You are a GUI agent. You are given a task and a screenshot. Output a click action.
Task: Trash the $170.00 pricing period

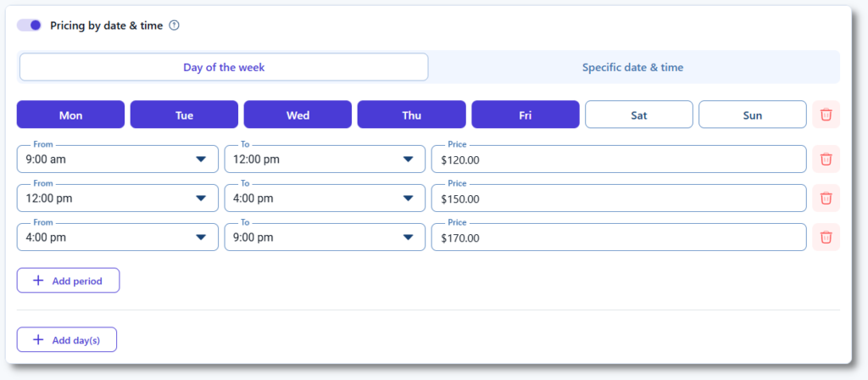pos(826,237)
